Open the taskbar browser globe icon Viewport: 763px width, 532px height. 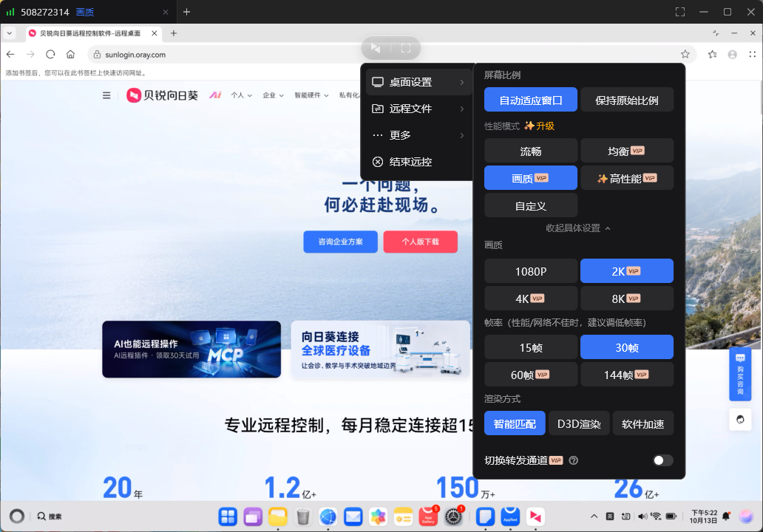[x=328, y=516]
